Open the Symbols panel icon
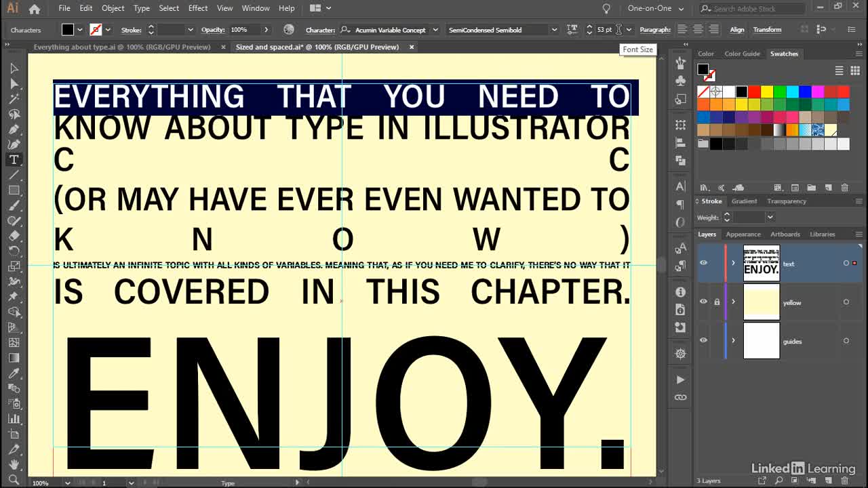The height and width of the screenshot is (488, 868). [x=681, y=80]
